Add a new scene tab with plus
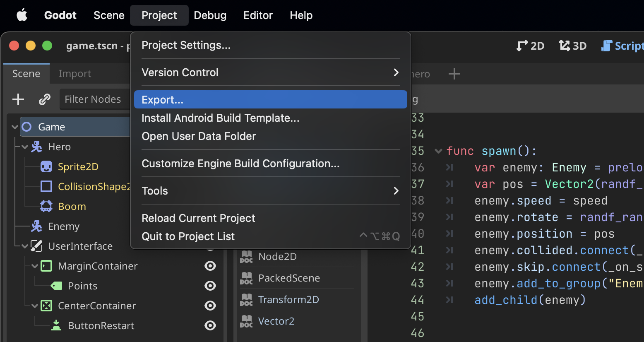Image resolution: width=644 pixels, height=342 pixels. (454, 74)
